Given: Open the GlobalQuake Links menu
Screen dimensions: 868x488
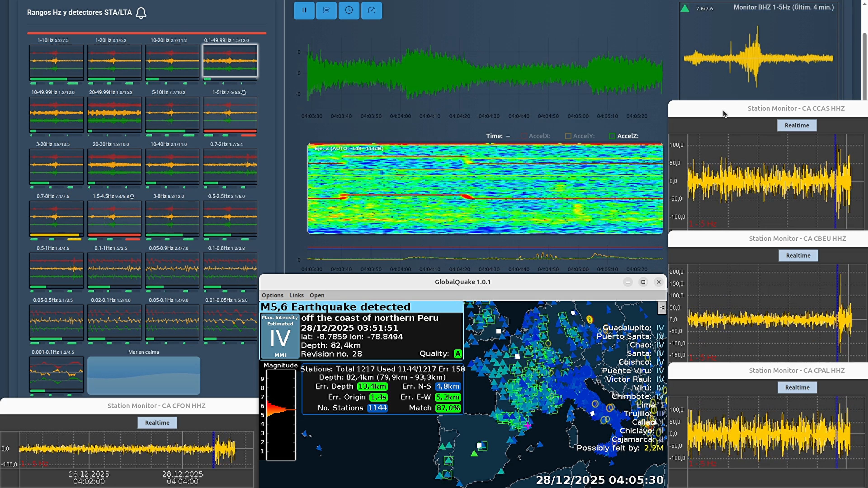Looking at the screenshot, I should pyautogui.click(x=296, y=295).
